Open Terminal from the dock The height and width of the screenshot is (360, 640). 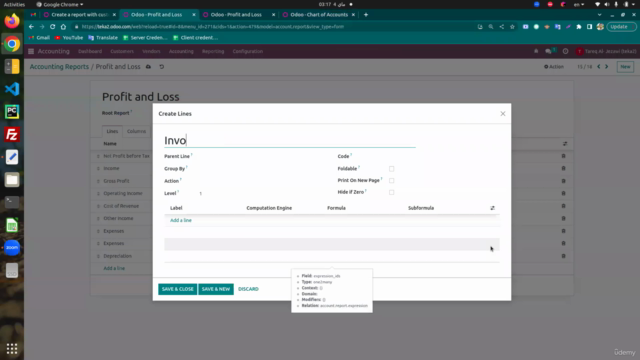12,202
